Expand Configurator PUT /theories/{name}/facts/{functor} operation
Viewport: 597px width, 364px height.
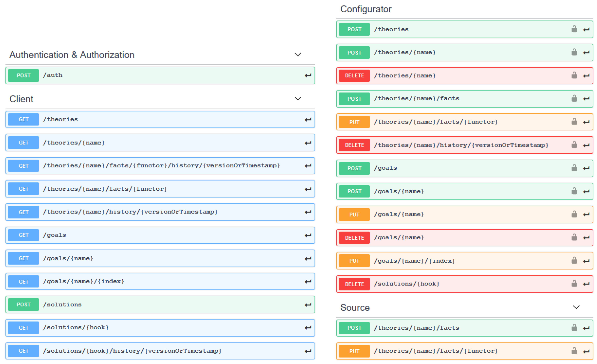[x=436, y=122]
